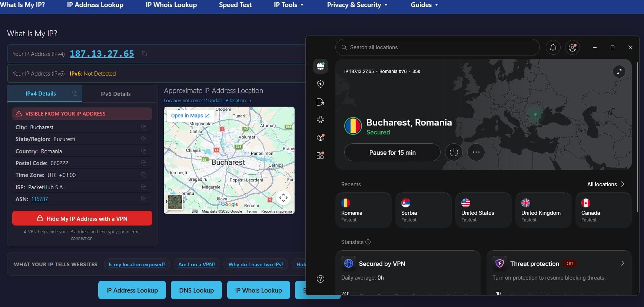Open the ASN 136787 link
The image size is (644, 307).
pos(40,199)
